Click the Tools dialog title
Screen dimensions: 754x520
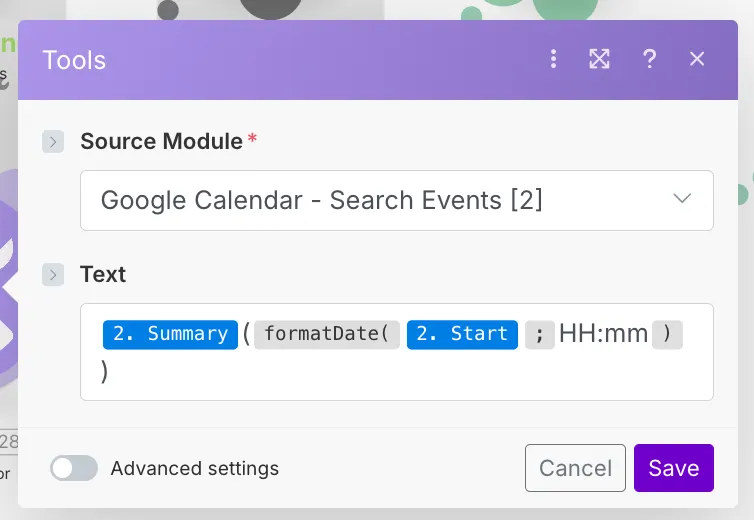[74, 60]
